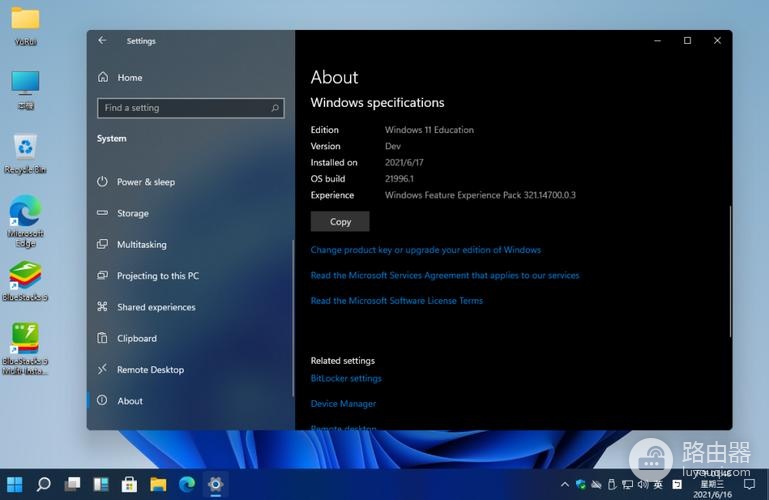Click the About page vertical scrollbar
The height and width of the screenshot is (500, 769).
pyautogui.click(x=730, y=271)
